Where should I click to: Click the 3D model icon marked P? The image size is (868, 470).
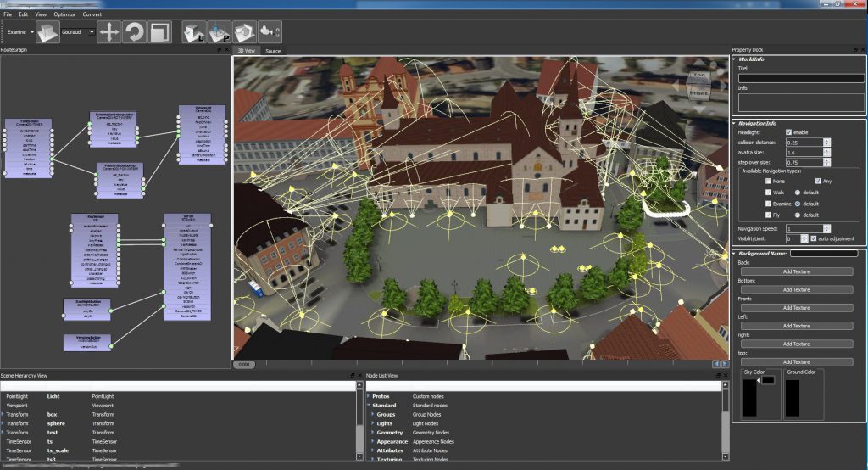220,32
